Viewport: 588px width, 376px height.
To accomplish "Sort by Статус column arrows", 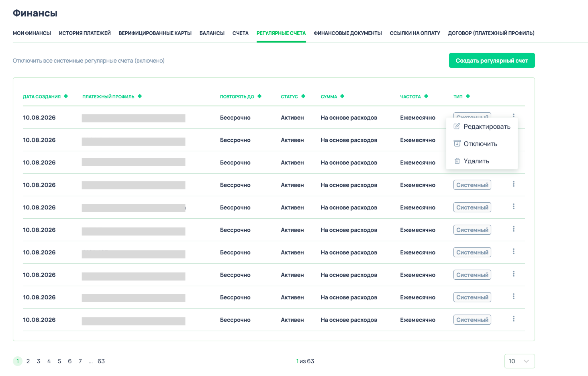I will (303, 96).
